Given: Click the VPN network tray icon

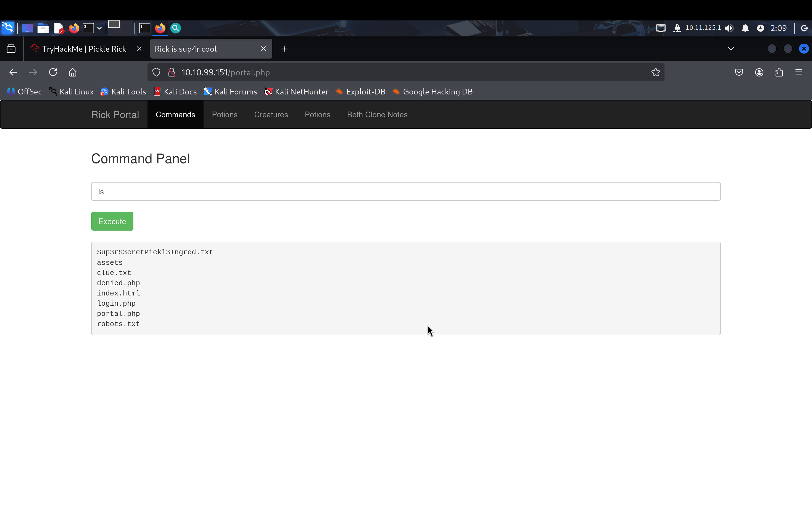Looking at the screenshot, I should pos(677,28).
